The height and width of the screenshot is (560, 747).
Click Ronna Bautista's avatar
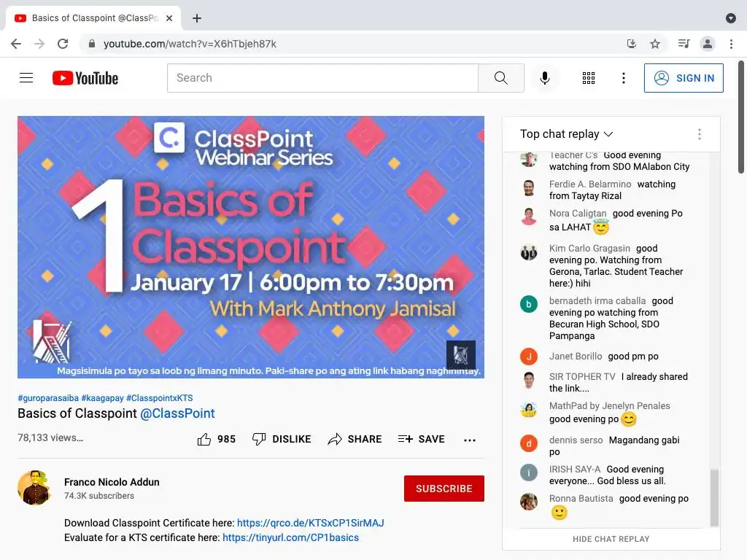(x=529, y=502)
